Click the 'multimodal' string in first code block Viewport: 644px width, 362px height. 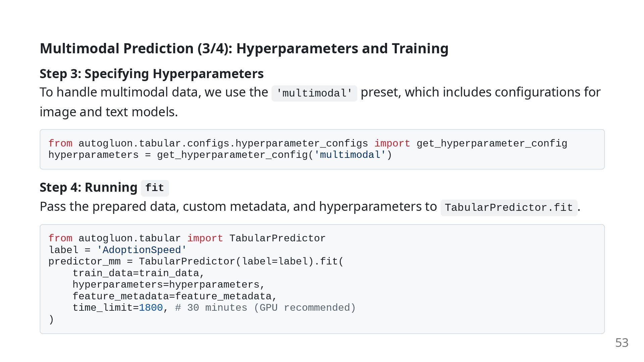350,155
